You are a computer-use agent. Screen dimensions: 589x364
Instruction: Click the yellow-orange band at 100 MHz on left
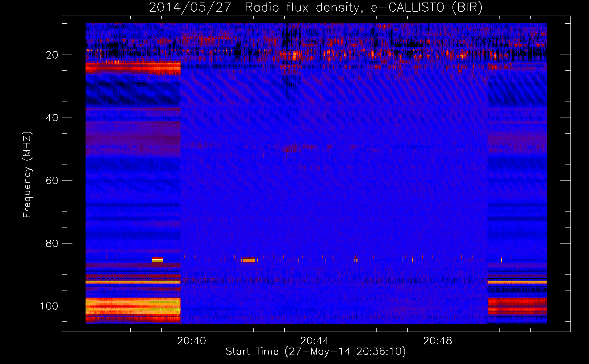click(x=133, y=306)
